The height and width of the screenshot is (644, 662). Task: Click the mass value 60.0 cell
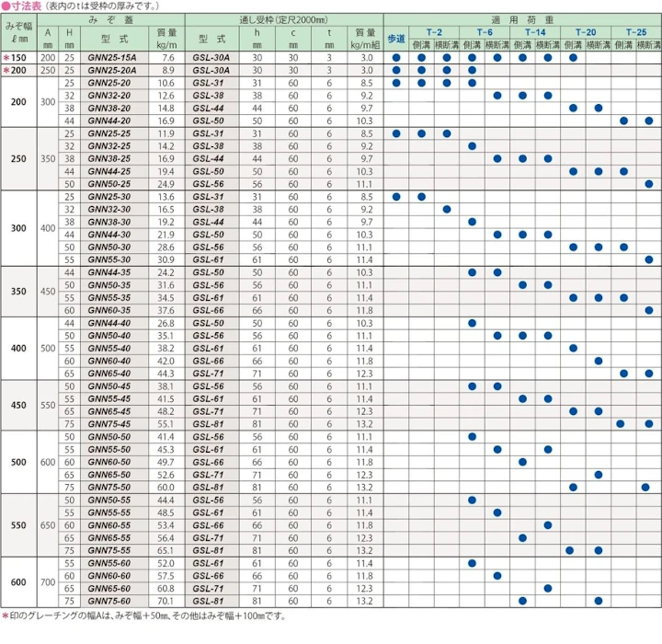point(165,488)
